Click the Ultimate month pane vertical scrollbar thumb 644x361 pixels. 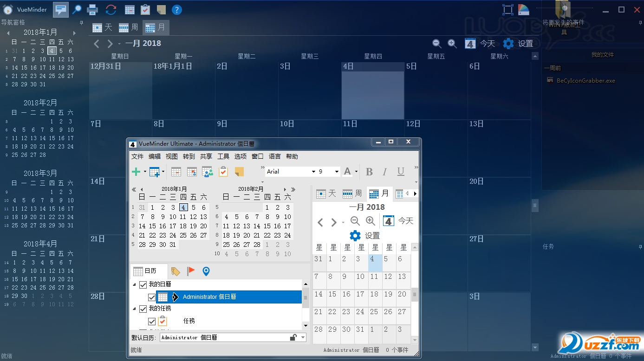click(x=415, y=295)
